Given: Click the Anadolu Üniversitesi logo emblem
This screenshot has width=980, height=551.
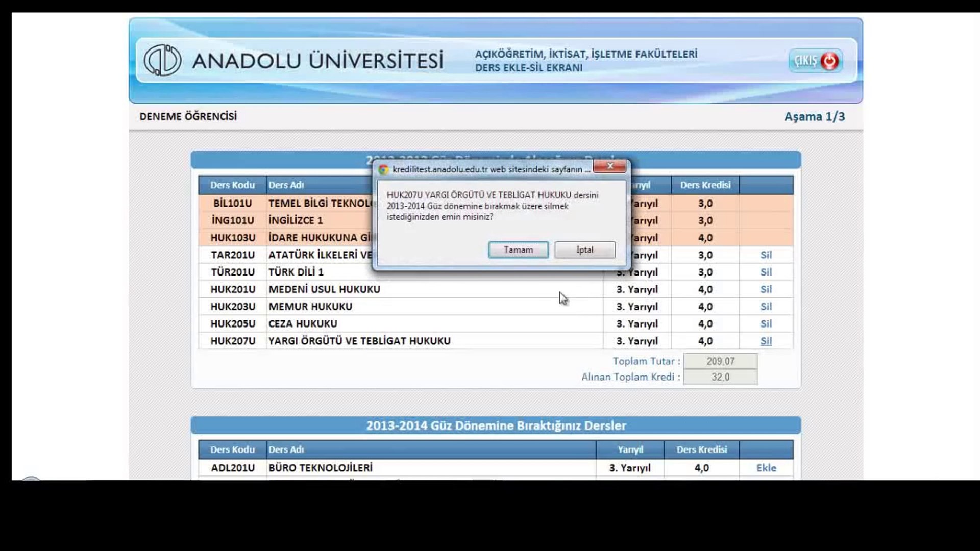Looking at the screenshot, I should tap(162, 60).
